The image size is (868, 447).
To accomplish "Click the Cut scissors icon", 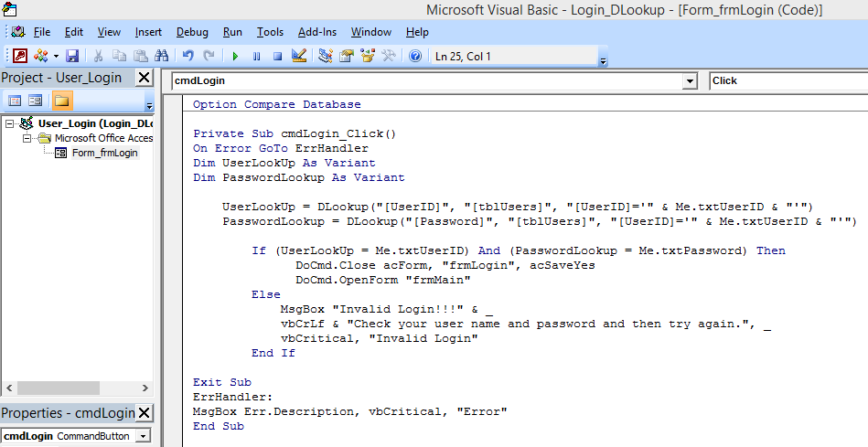I will click(x=98, y=56).
